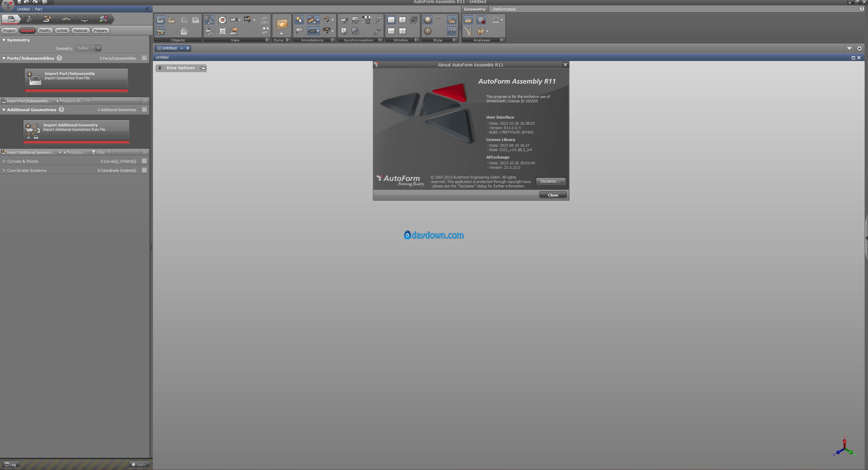The image size is (868, 470).
Task: Click the chain link synchronization icon
Action: pyautogui.click(x=377, y=20)
